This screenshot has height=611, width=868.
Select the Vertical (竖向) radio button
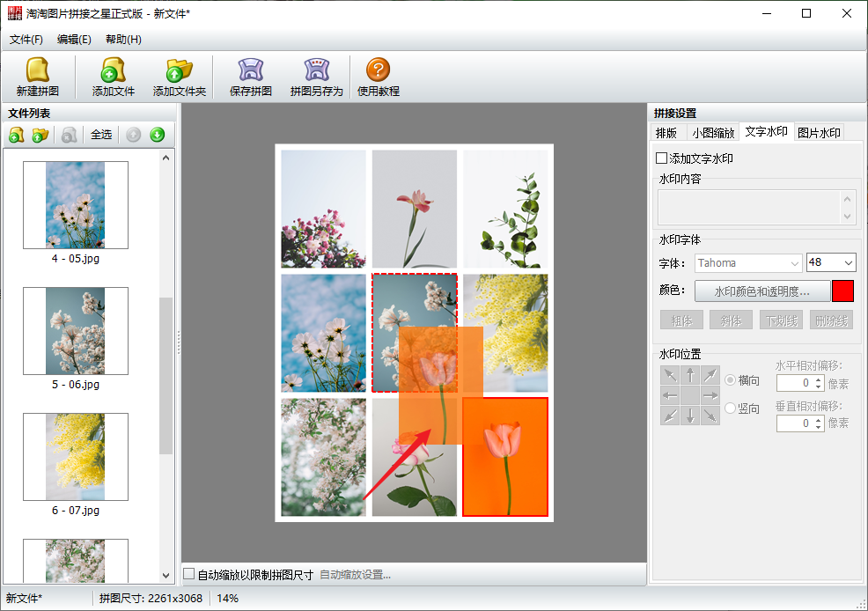(730, 409)
